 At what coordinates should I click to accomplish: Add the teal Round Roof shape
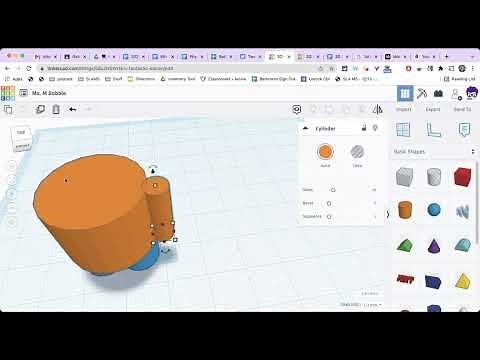[x=463, y=246]
